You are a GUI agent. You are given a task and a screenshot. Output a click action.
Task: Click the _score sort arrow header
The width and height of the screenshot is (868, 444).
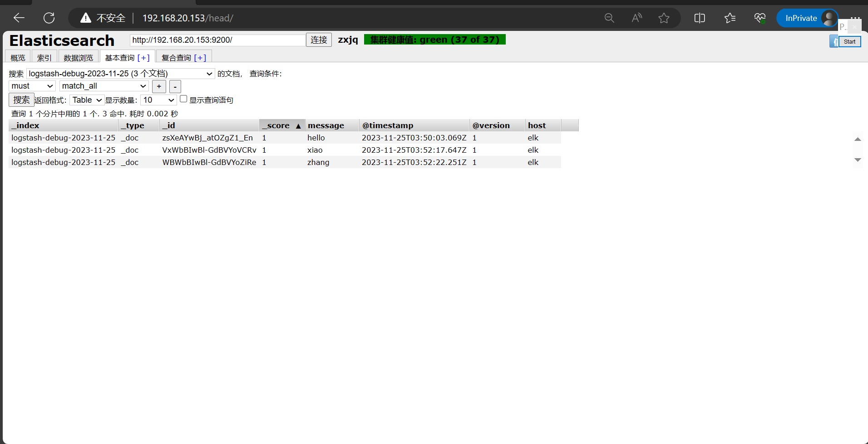click(281, 125)
